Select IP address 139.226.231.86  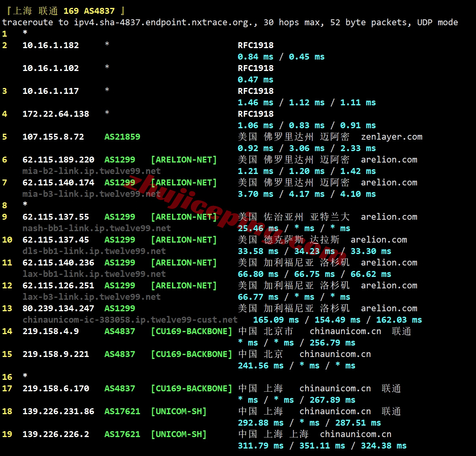[x=58, y=411]
